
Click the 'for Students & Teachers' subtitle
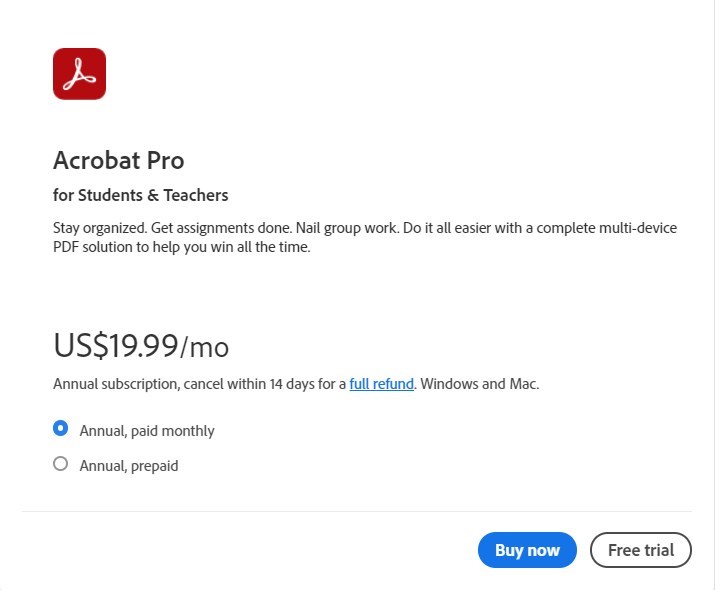pos(140,195)
